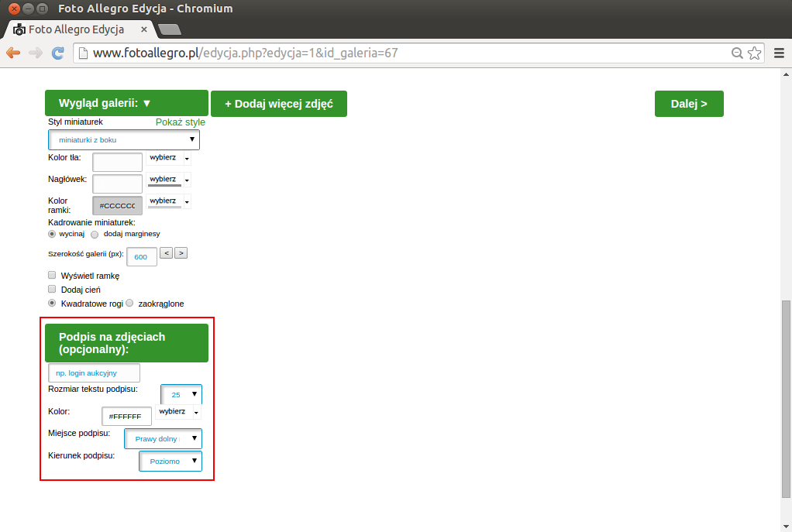792x532 pixels.
Task: Open a new tab next to Foto Allegro Edycja
Action: tap(170, 29)
